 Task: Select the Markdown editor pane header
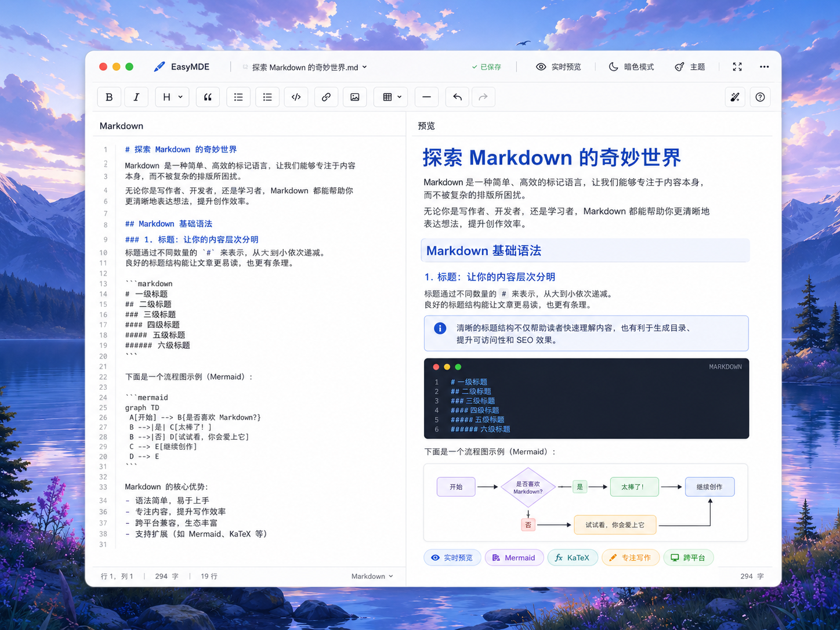pos(121,126)
